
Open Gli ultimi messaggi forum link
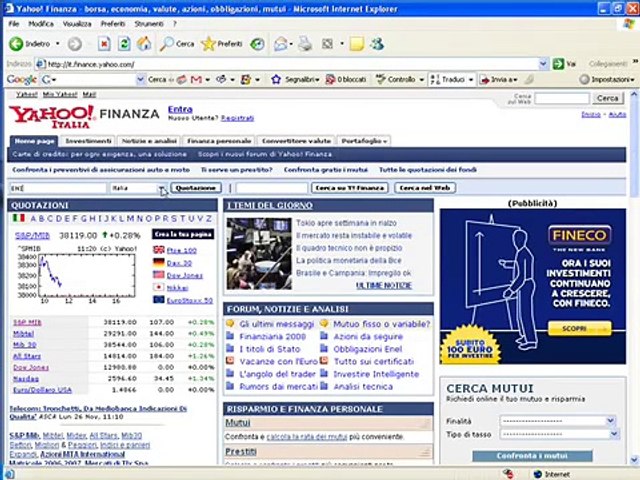276,324
